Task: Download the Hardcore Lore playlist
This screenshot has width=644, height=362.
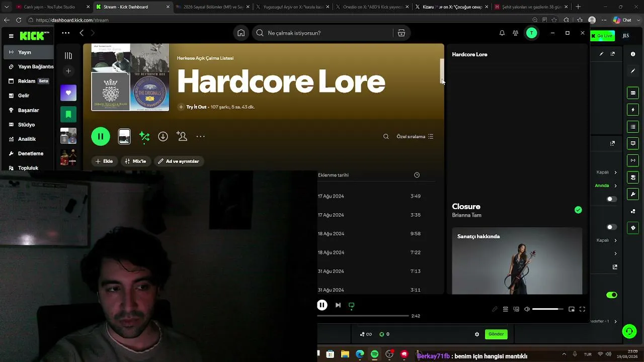Action: [163, 136]
